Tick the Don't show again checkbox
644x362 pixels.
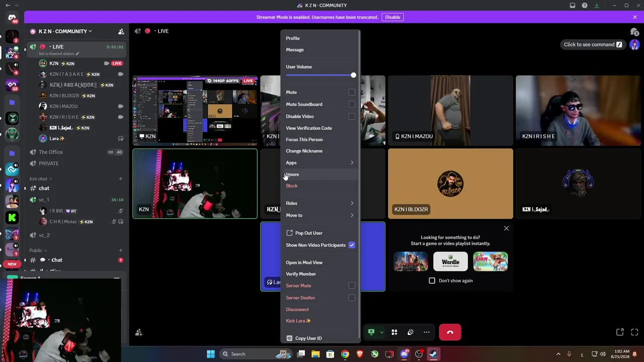[x=432, y=281]
